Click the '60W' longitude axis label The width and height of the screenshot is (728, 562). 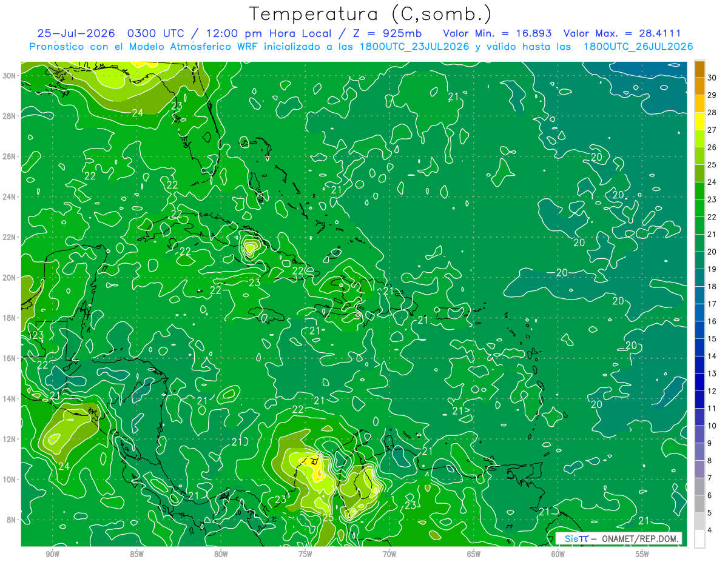558,554
